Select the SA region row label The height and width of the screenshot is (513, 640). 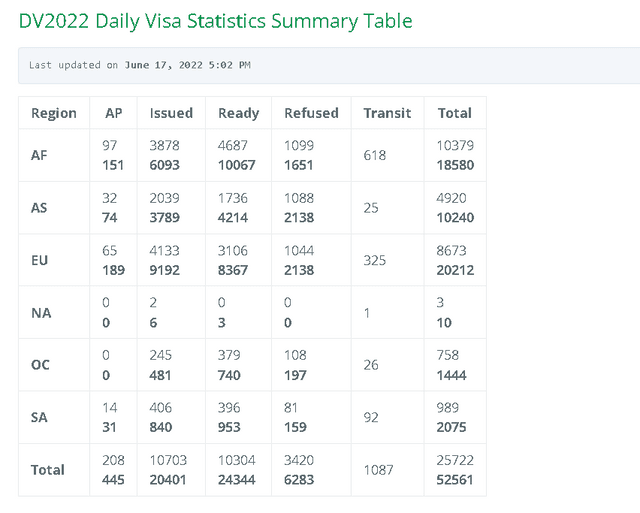pyautogui.click(x=39, y=418)
